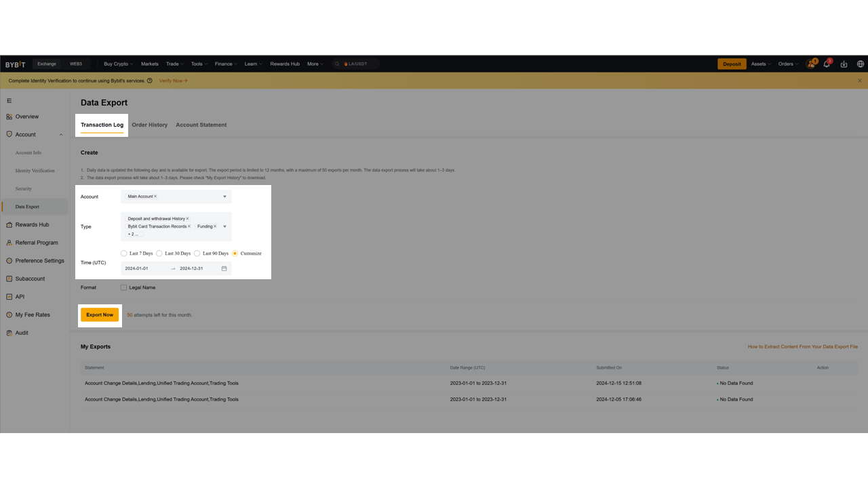
Task: Open Security in the sidebar
Action: (24, 188)
